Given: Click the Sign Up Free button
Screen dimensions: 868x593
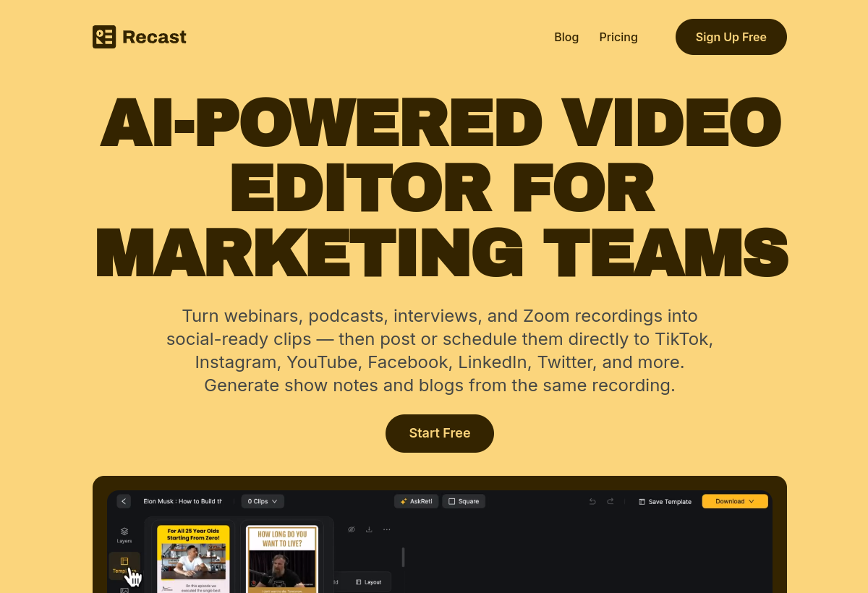Looking at the screenshot, I should [x=731, y=37].
